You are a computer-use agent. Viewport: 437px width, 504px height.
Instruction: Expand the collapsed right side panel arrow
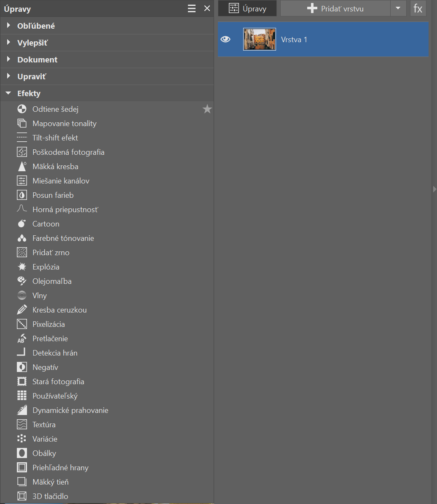point(434,189)
